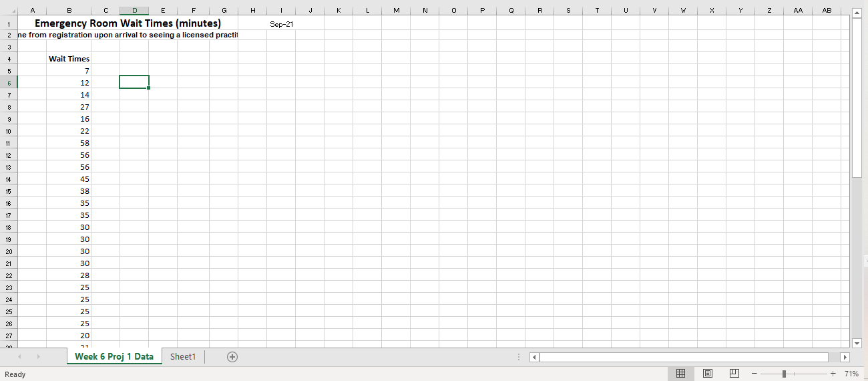Select the Emergency Room Wait Times title cell
The image size is (868, 381).
pos(128,23)
